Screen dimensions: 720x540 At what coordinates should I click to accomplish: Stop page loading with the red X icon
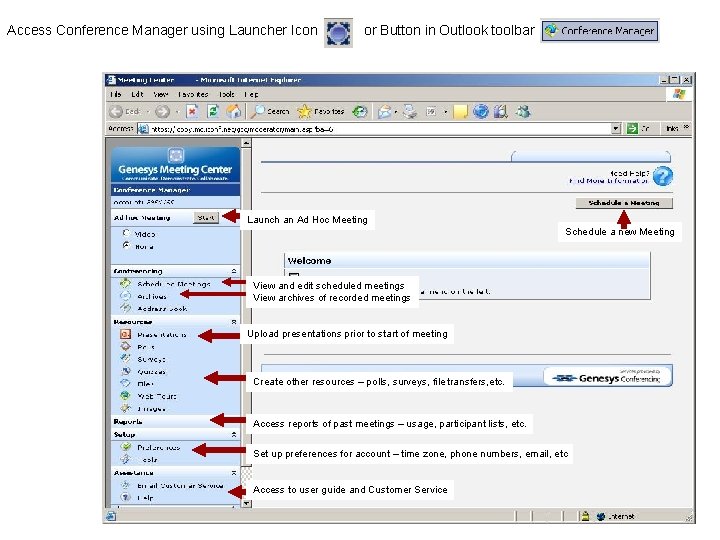[x=192, y=111]
